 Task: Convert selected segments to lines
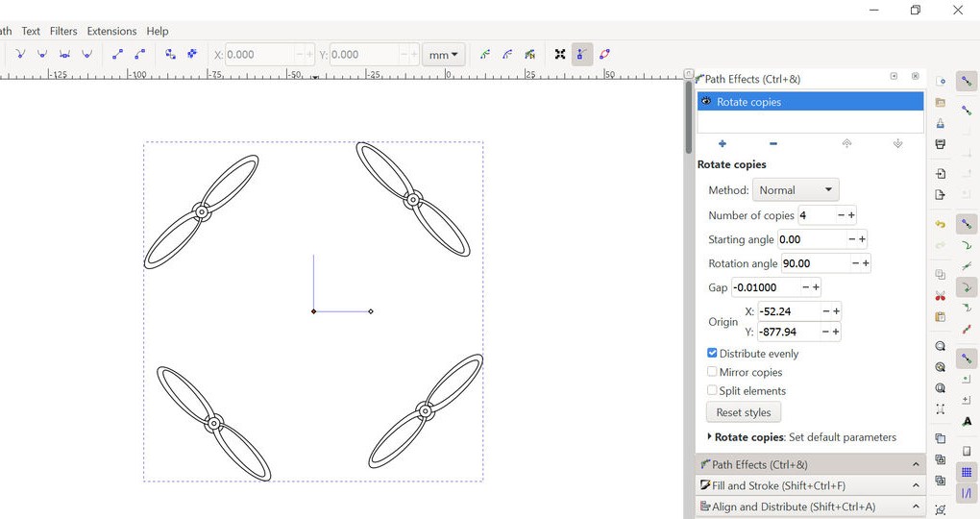(117, 55)
